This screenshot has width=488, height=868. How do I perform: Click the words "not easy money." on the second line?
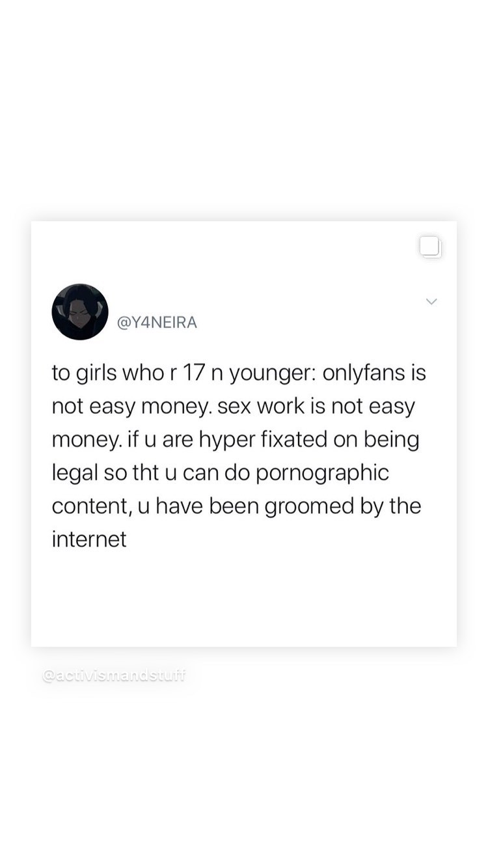[x=132, y=407]
